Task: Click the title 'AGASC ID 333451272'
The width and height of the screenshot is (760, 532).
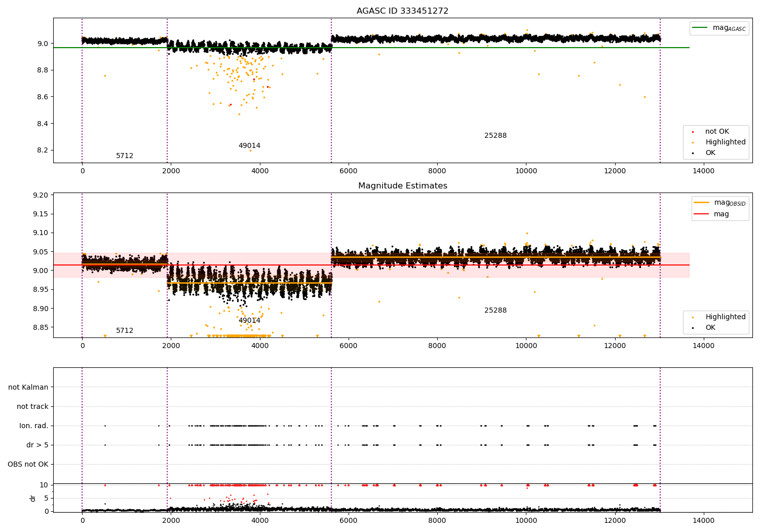Action: click(402, 11)
